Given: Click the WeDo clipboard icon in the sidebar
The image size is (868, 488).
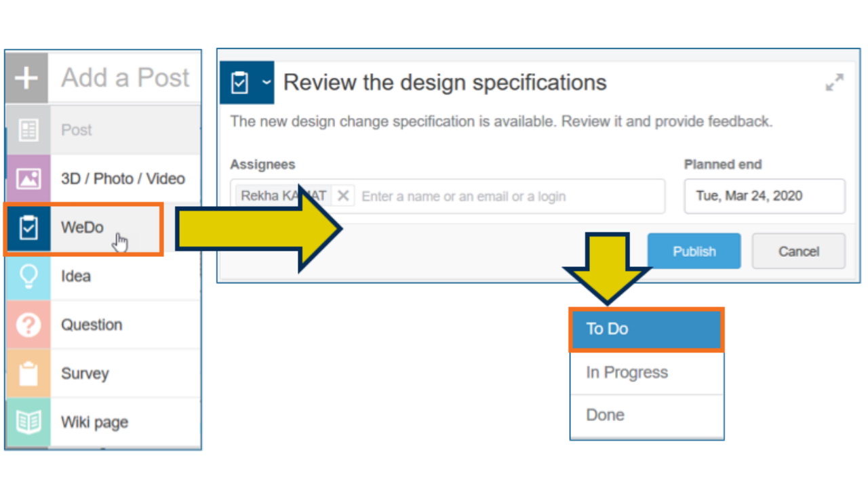Looking at the screenshot, I should click(28, 227).
